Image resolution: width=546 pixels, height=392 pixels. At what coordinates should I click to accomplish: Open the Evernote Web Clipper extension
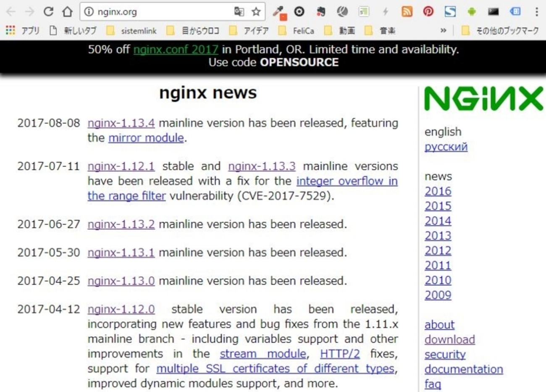pyautogui.click(x=320, y=12)
